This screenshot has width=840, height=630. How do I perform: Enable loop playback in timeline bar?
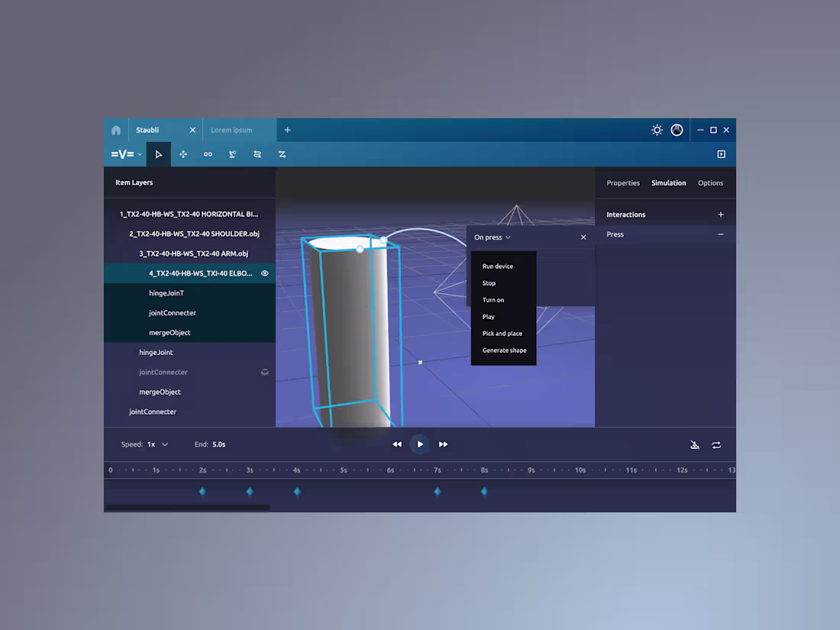[x=716, y=444]
